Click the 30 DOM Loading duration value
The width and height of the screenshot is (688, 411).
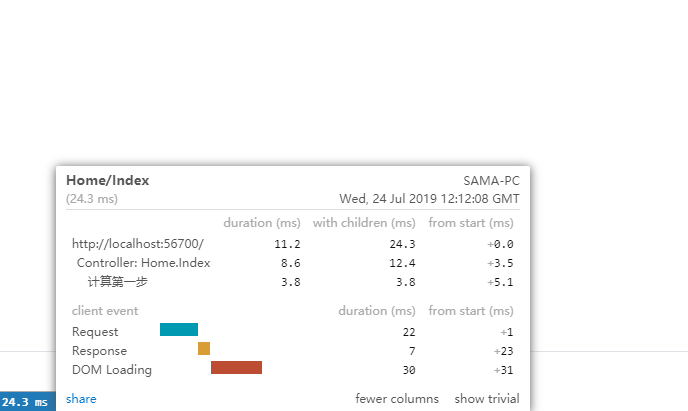coord(409,370)
